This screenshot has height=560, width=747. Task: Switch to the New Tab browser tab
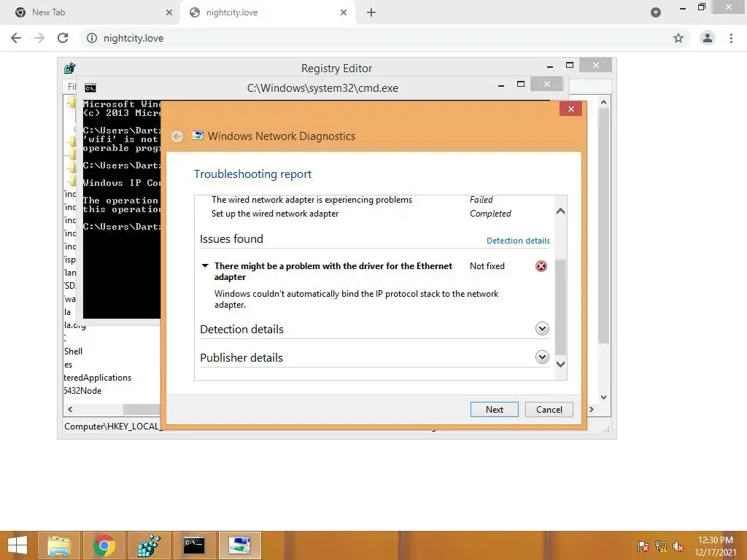coord(90,12)
